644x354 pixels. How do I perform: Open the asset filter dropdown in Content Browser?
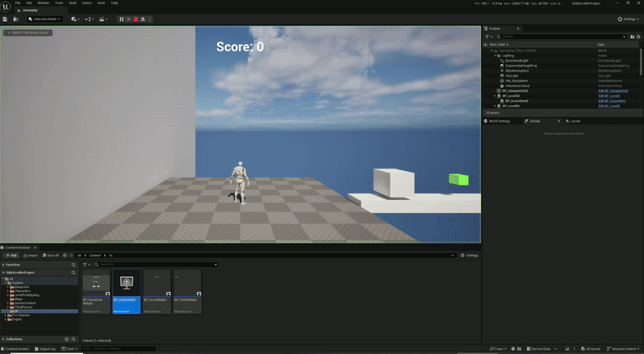(86, 264)
